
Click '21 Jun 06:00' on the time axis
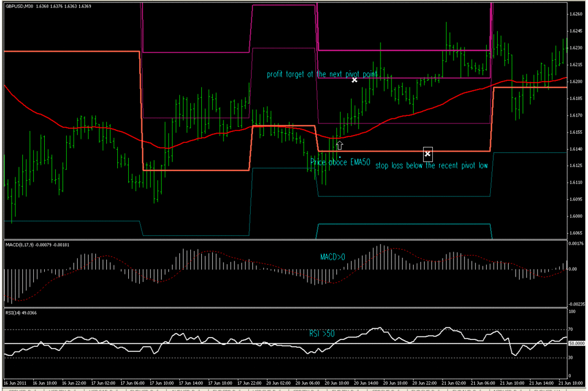[x=483, y=383]
